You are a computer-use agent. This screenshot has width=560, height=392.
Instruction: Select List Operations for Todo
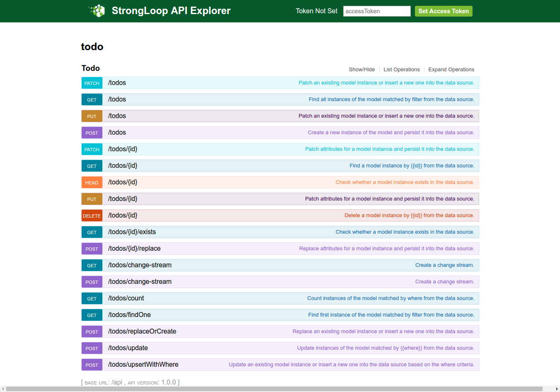tap(401, 70)
